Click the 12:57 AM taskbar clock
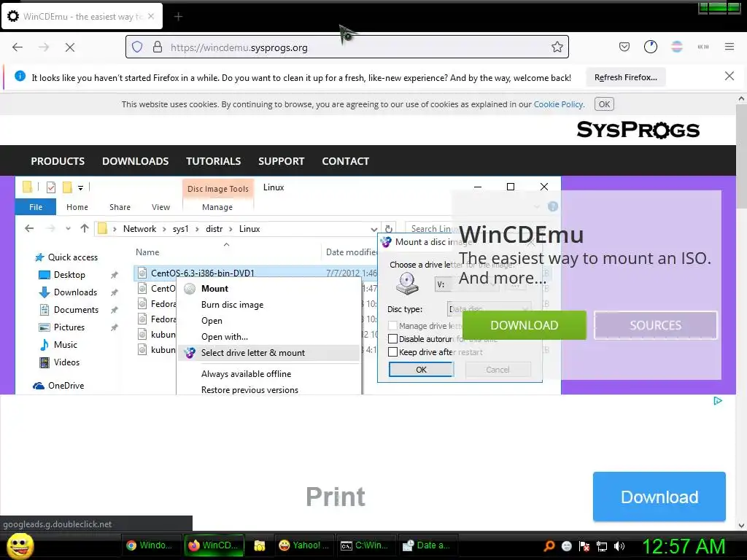The width and height of the screenshot is (747, 560). point(684,546)
